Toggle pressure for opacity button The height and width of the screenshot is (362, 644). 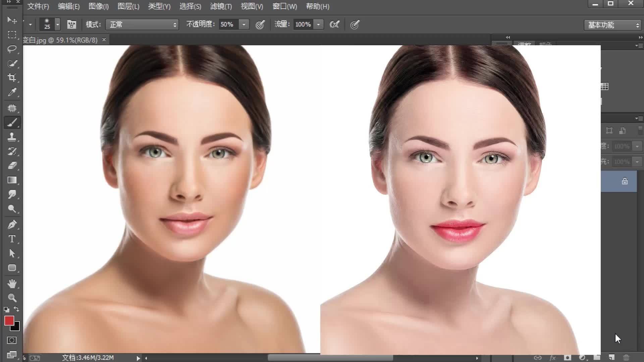pos(260,24)
